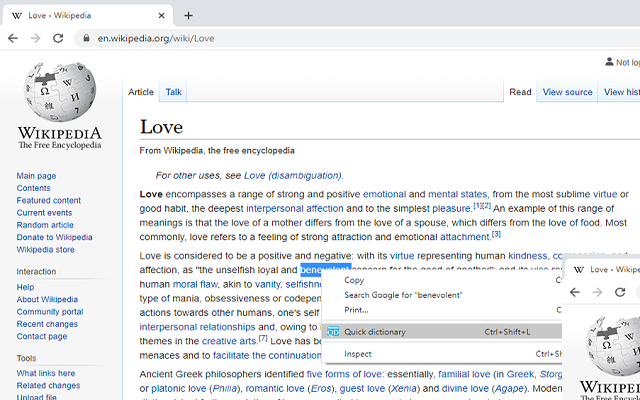Click the user icon beside Not logged in
The width and height of the screenshot is (640, 400).
pos(609,62)
